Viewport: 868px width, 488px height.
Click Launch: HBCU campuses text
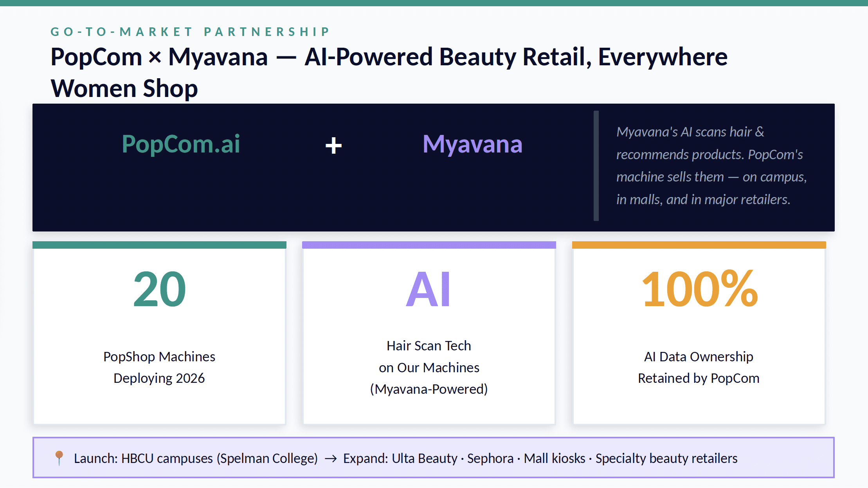196,458
